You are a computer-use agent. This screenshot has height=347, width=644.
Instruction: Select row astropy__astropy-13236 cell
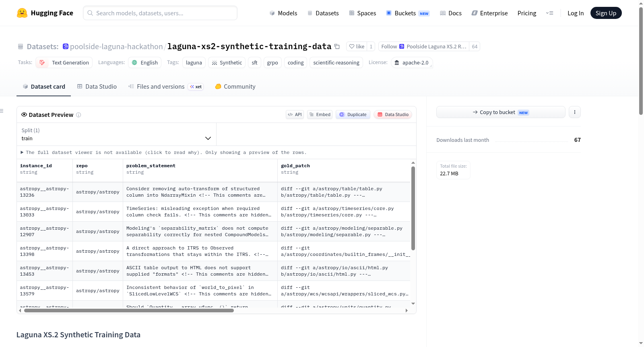click(45, 192)
